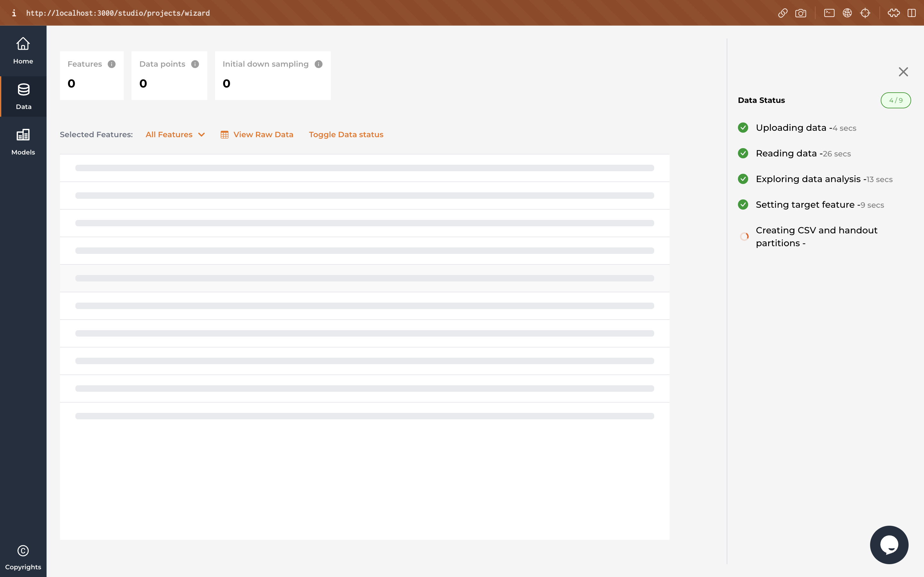Click the link icon in the top bar

point(782,13)
